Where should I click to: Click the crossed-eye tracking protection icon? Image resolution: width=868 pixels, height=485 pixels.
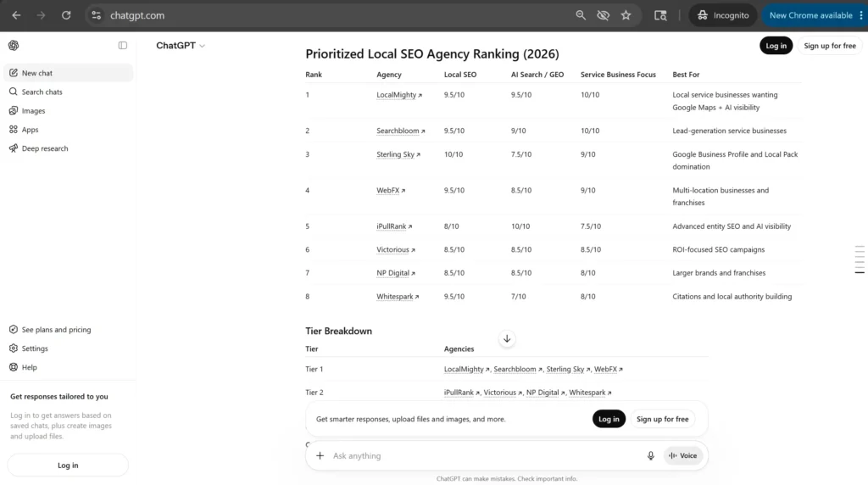603,15
